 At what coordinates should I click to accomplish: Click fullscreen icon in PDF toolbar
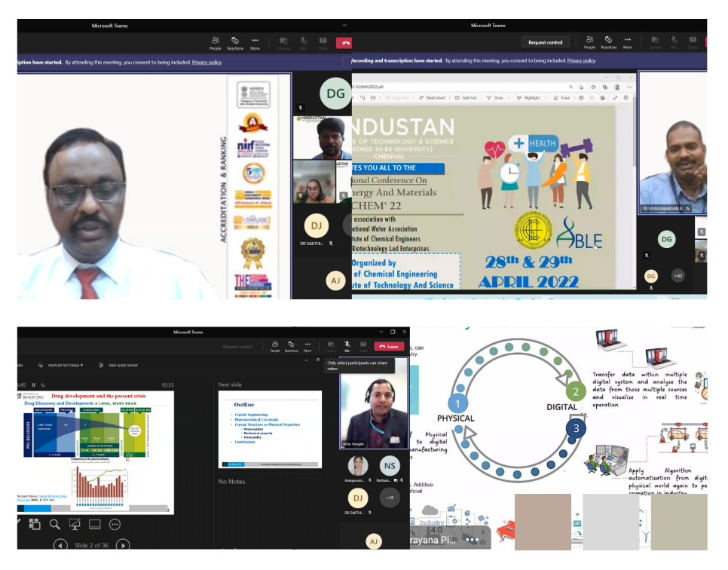(615, 97)
